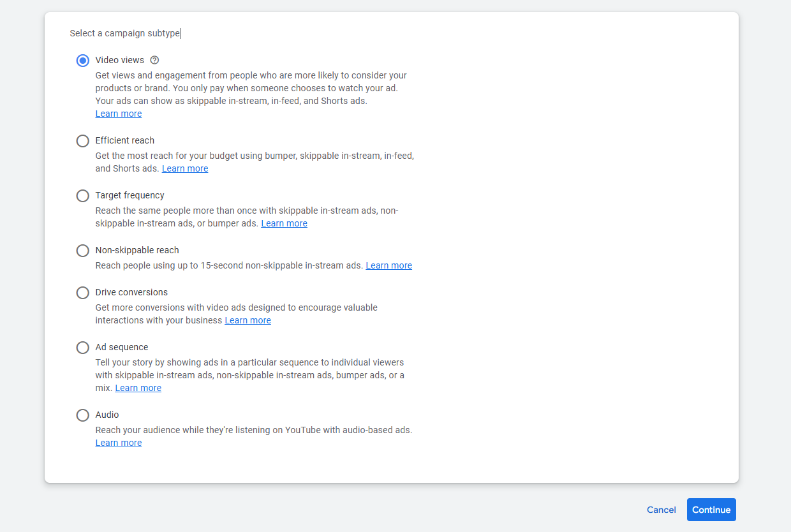Click the help icon beside Video views

click(x=154, y=60)
